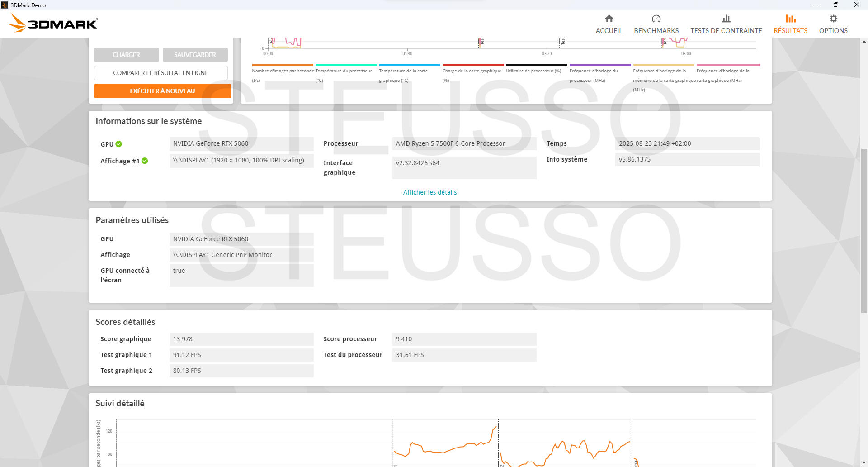868x467 pixels.
Task: Select the Score graphique value field
Action: tap(241, 339)
